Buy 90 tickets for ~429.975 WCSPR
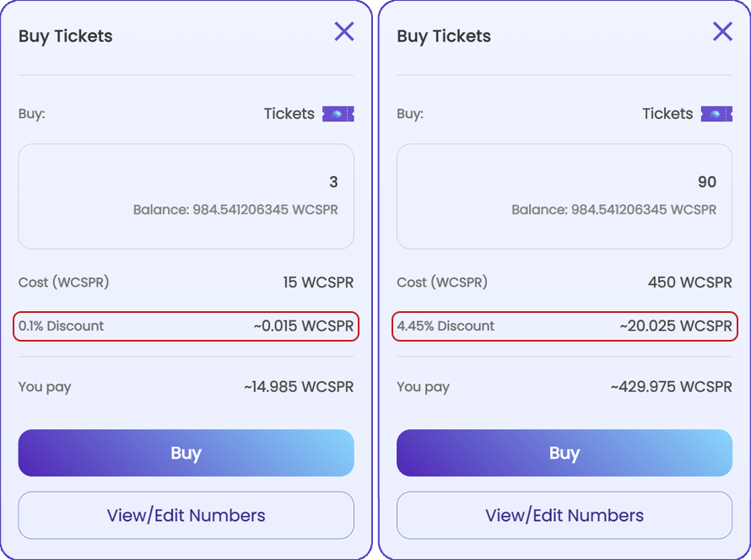 (x=565, y=453)
